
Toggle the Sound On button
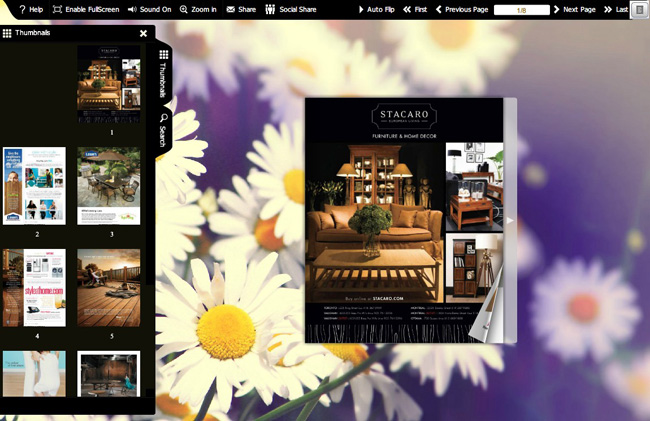(x=149, y=9)
